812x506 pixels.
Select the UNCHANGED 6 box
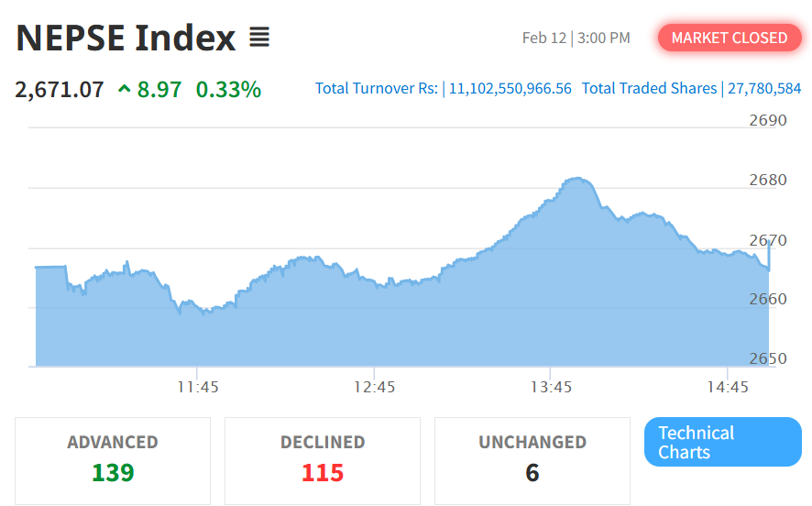[x=532, y=460]
